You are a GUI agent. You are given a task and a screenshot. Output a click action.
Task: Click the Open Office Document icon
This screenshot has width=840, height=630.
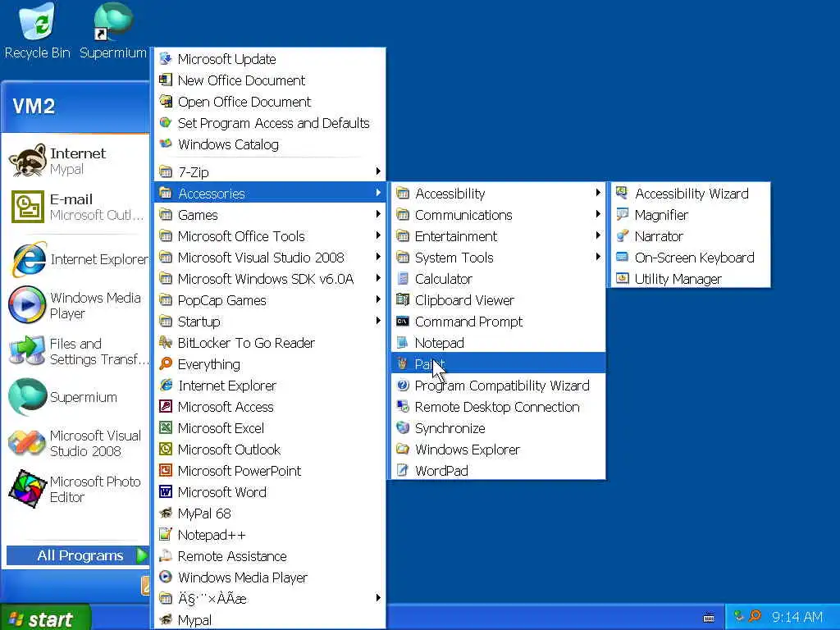pyautogui.click(x=166, y=101)
